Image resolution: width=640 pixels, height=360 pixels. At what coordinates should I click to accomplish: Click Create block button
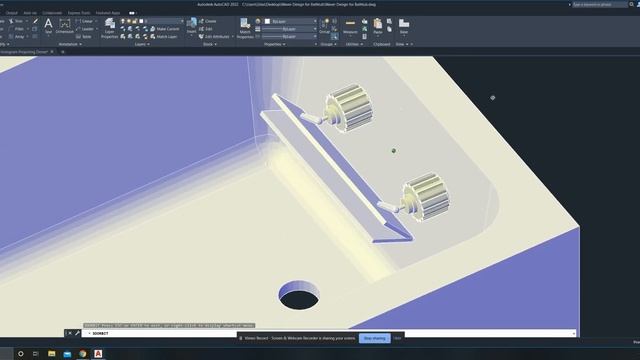207,21
